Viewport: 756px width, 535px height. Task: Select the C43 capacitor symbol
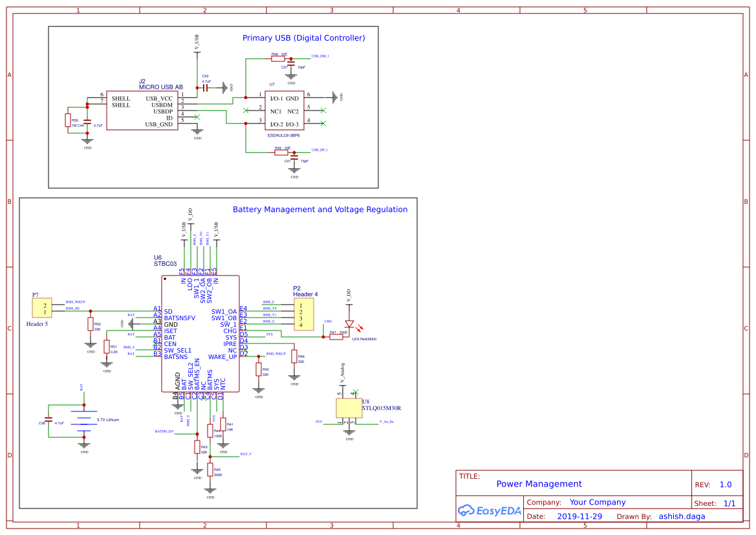[x=205, y=88]
